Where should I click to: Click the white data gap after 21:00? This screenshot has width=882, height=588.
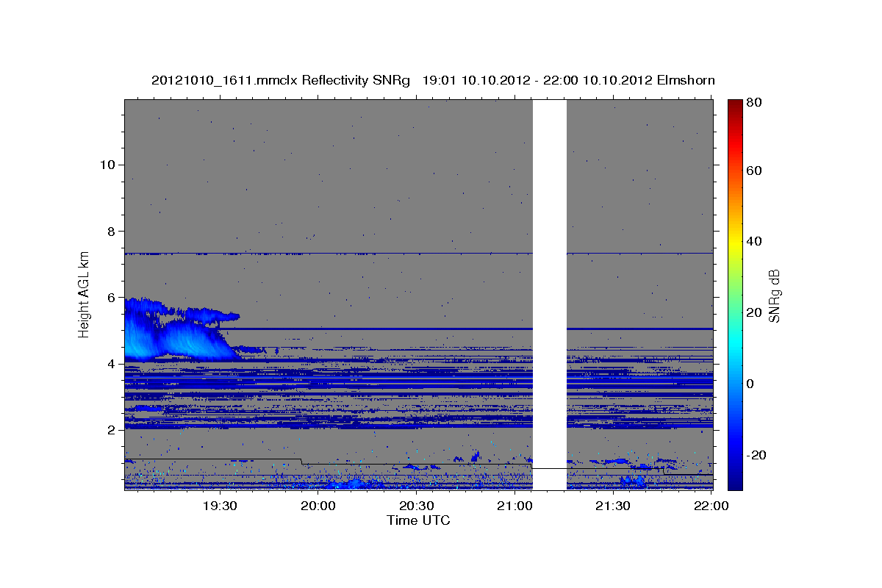(x=550, y=294)
